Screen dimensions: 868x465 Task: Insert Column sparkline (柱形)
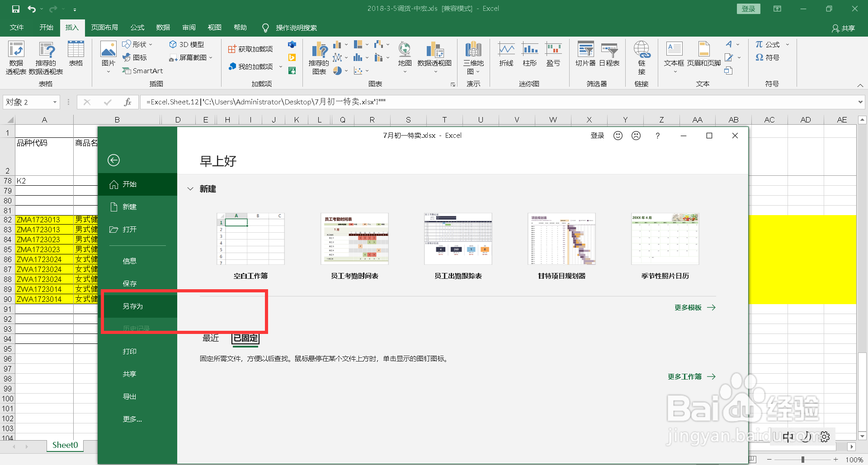pyautogui.click(x=530, y=54)
